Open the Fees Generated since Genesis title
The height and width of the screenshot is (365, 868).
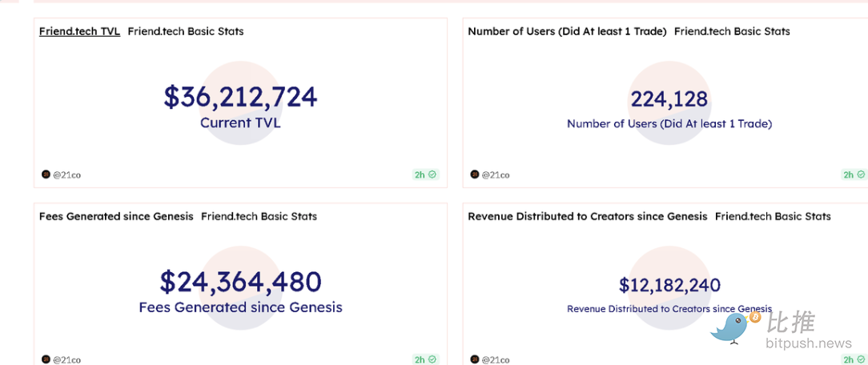click(x=116, y=216)
